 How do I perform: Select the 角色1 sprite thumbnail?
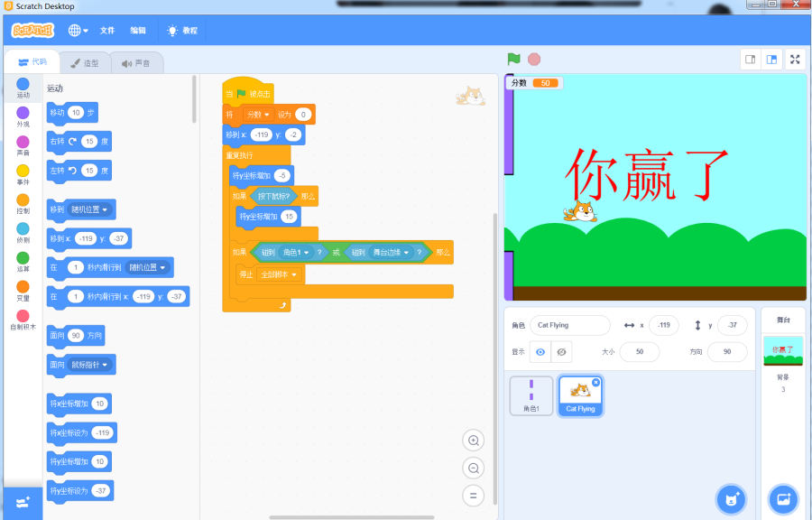click(531, 395)
